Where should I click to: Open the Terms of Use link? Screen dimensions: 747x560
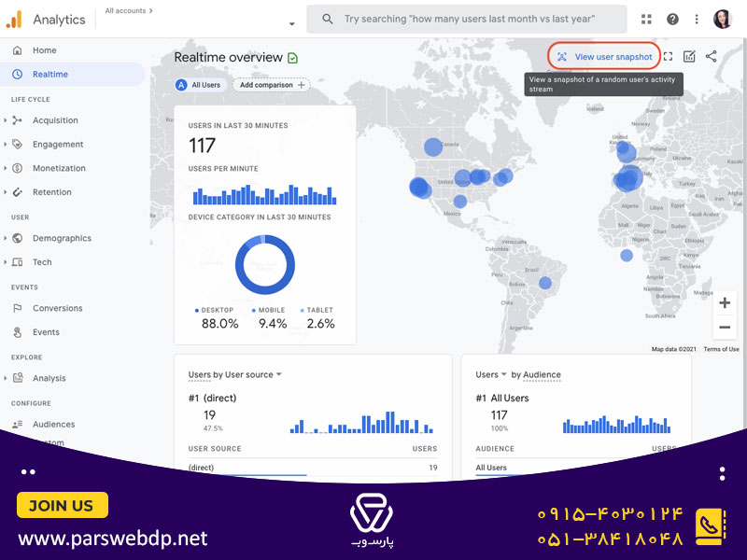(x=721, y=349)
